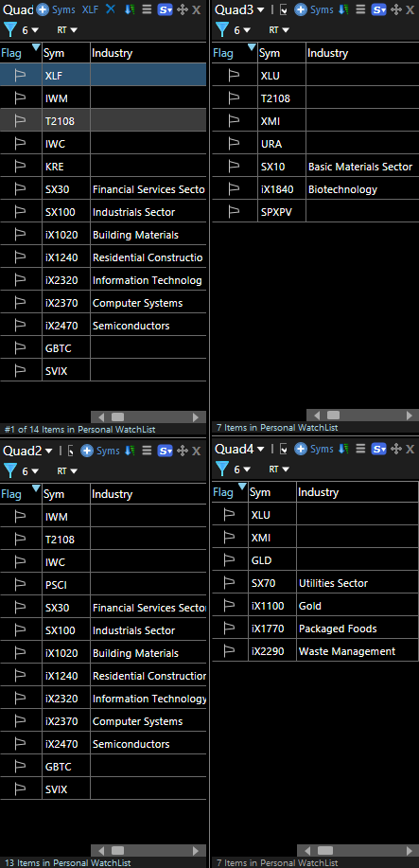Viewport: 419px width, 868px height.
Task: Select the Packaged Foods industry cell
Action: click(x=357, y=629)
